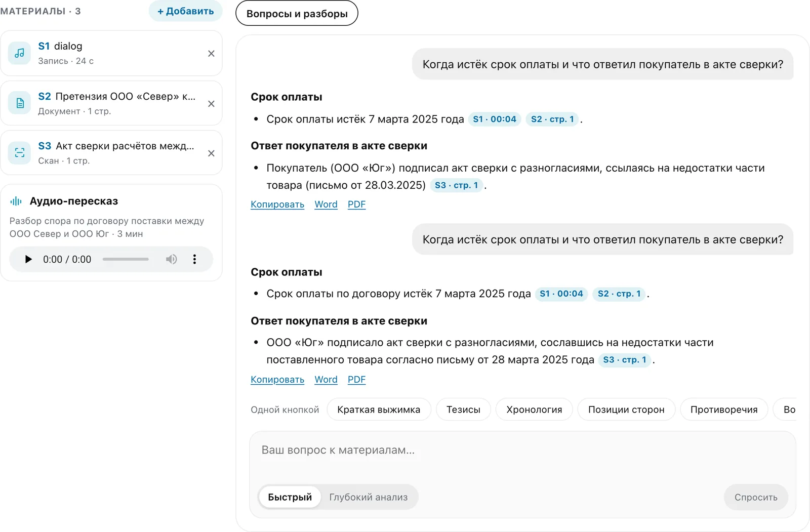This screenshot has width=810, height=532.
Task: Play the audio retelling
Action: tap(28, 259)
